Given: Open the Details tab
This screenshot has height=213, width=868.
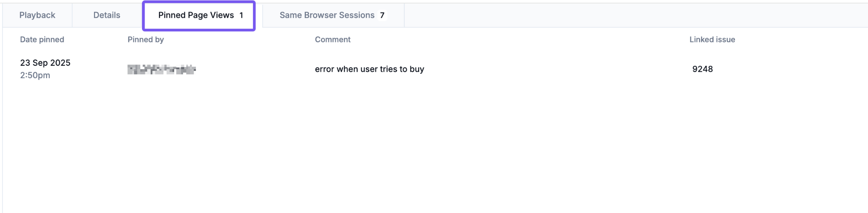Looking at the screenshot, I should pos(107,15).
